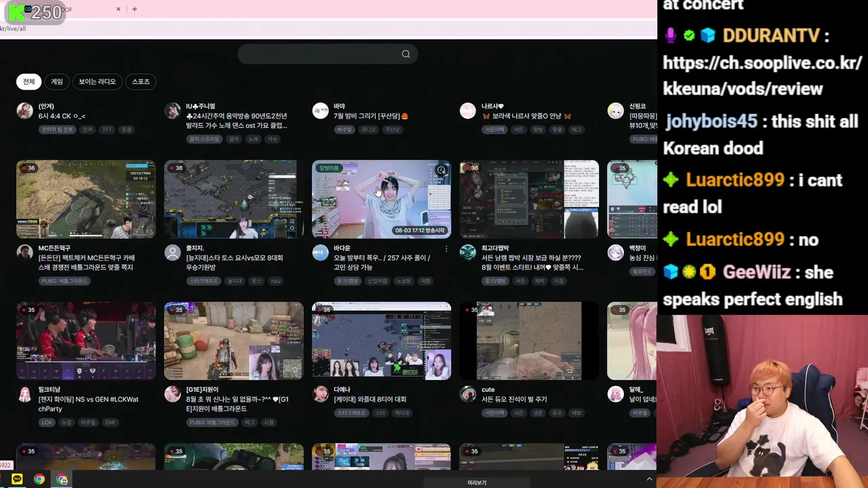Click the DNF tag

tap(110, 422)
